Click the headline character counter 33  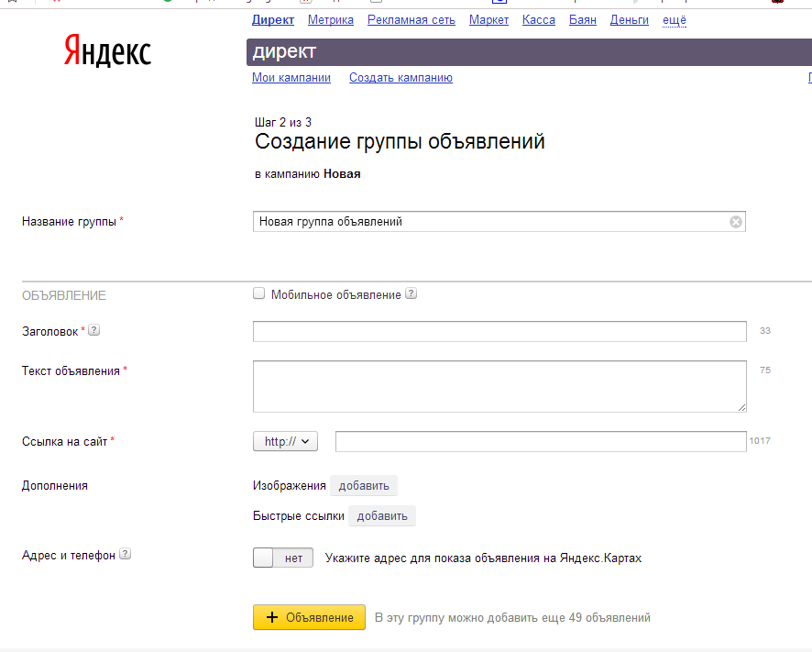pos(765,331)
